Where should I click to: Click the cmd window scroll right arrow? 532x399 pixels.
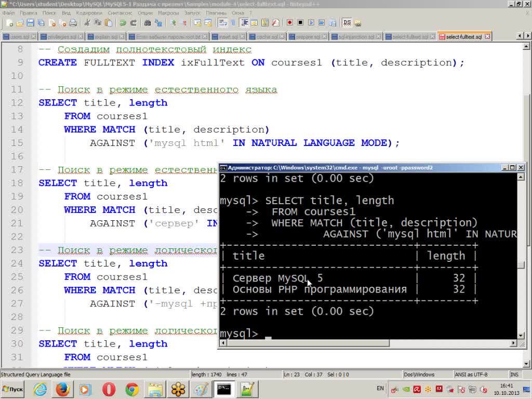(513, 343)
